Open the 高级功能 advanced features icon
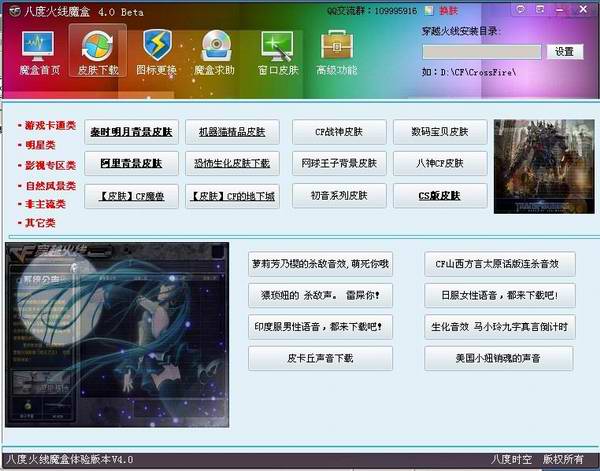This screenshot has width=600, height=471. click(x=336, y=53)
